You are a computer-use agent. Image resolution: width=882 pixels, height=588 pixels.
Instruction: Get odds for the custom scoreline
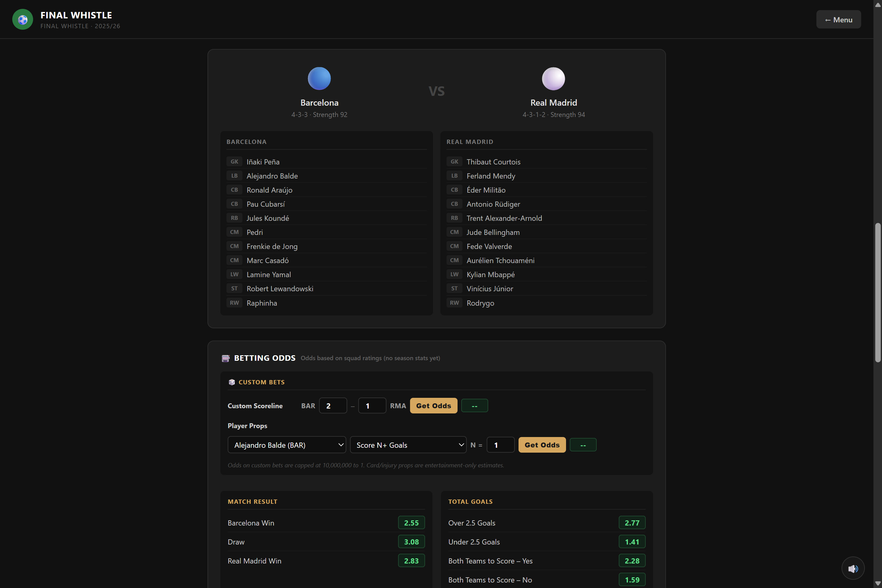(x=433, y=406)
